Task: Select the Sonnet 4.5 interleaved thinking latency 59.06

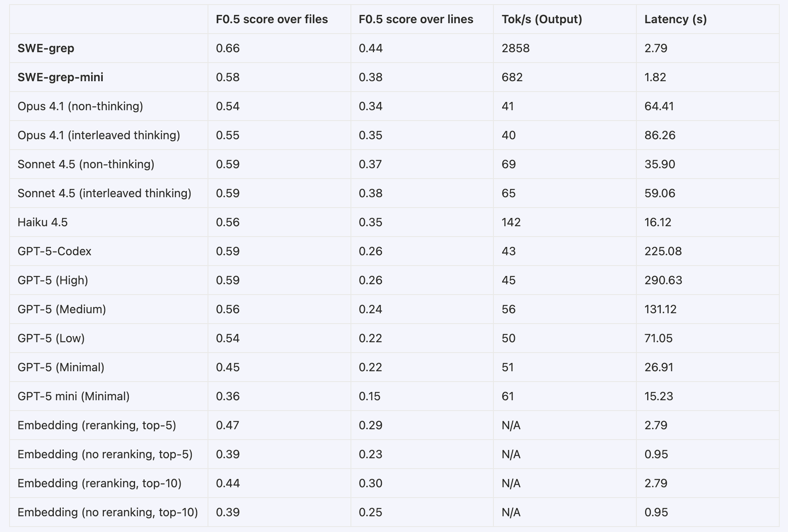Action: [x=660, y=193]
